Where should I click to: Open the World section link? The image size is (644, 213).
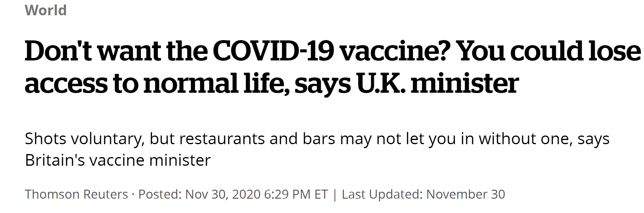pos(45,10)
